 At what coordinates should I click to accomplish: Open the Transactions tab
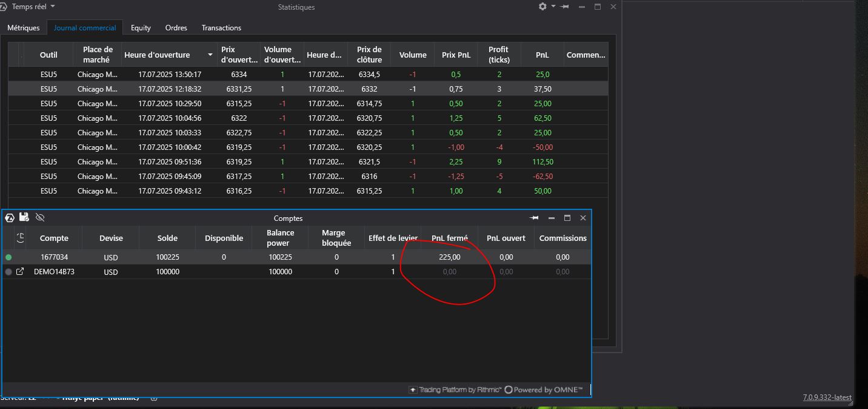pyautogui.click(x=221, y=28)
